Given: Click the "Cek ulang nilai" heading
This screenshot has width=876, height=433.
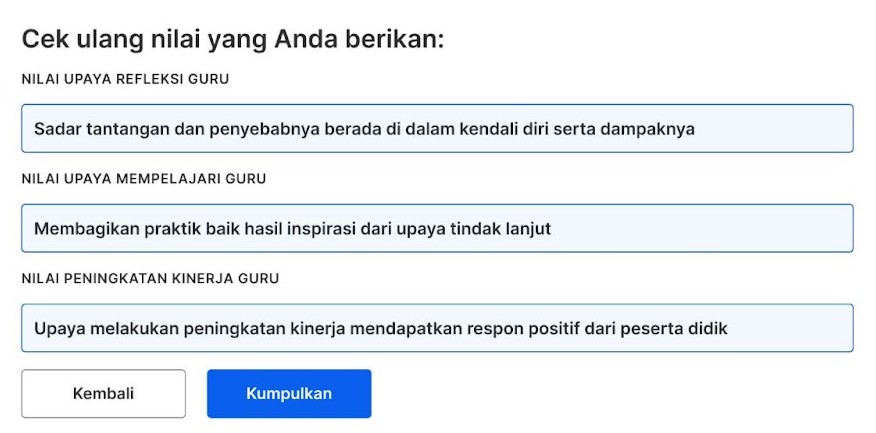Looking at the screenshot, I should click(x=232, y=40).
